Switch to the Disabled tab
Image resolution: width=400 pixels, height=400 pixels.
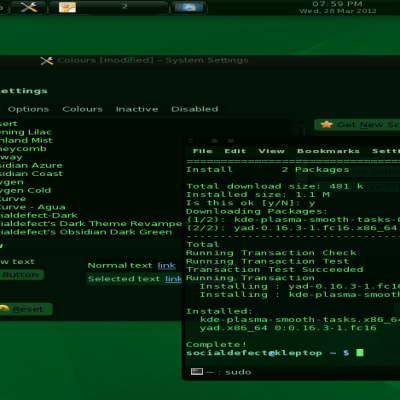(x=195, y=109)
